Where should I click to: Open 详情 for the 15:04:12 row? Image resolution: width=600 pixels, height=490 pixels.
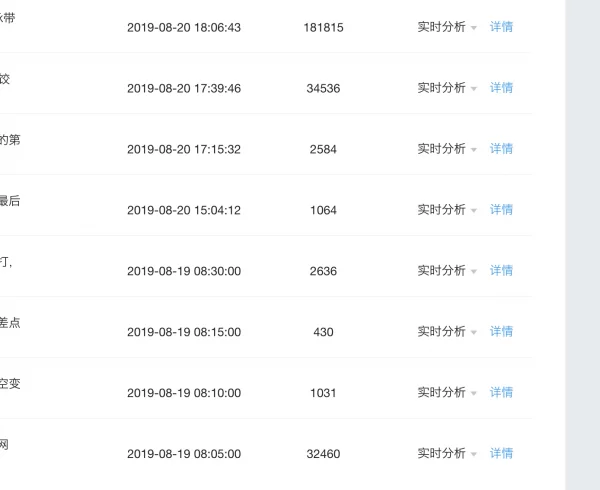pyautogui.click(x=501, y=210)
